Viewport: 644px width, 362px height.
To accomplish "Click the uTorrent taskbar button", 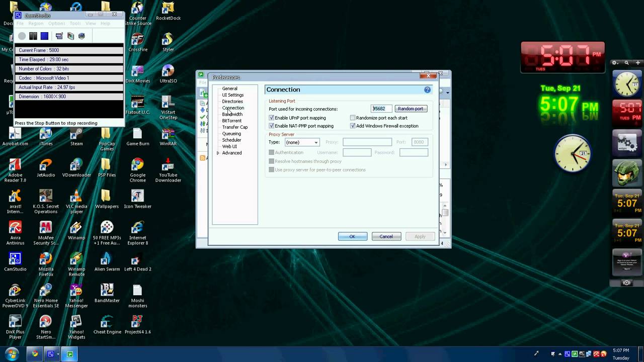I will click(70, 354).
